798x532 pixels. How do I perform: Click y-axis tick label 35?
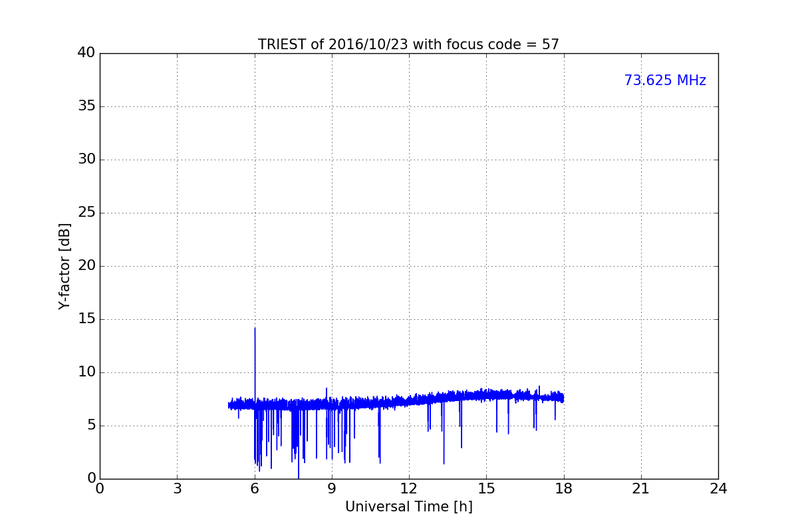[x=86, y=106]
